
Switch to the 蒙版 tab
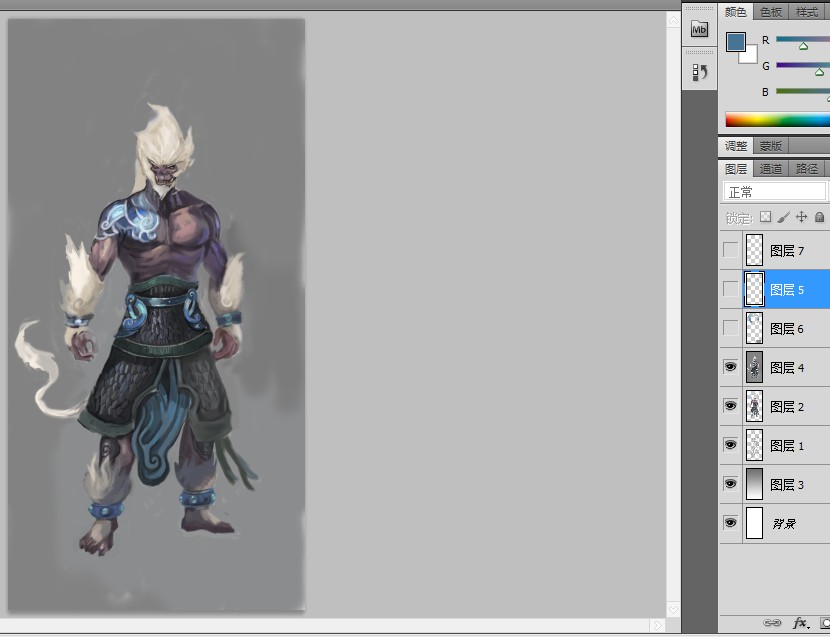pyautogui.click(x=771, y=146)
